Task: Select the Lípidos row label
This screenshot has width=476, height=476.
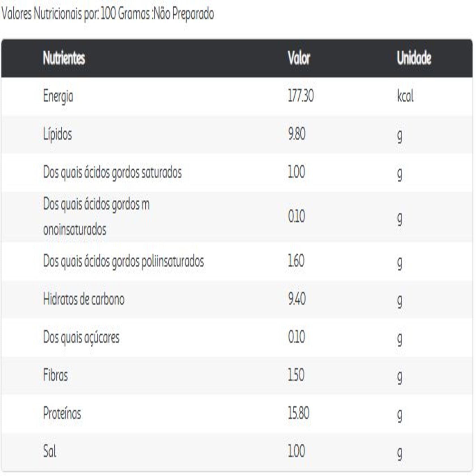Action: [57, 134]
